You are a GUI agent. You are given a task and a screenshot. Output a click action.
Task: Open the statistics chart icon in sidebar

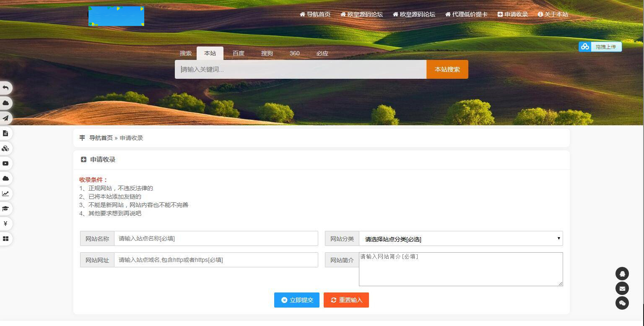(5, 194)
